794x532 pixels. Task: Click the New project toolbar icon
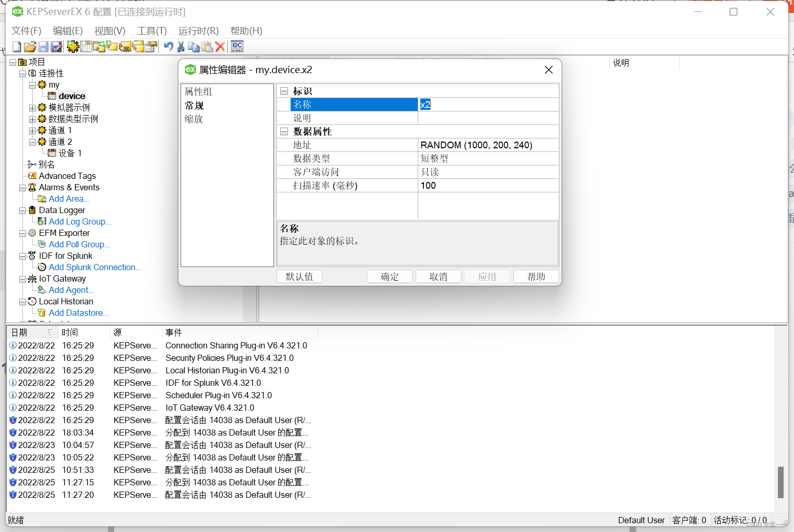[17, 47]
